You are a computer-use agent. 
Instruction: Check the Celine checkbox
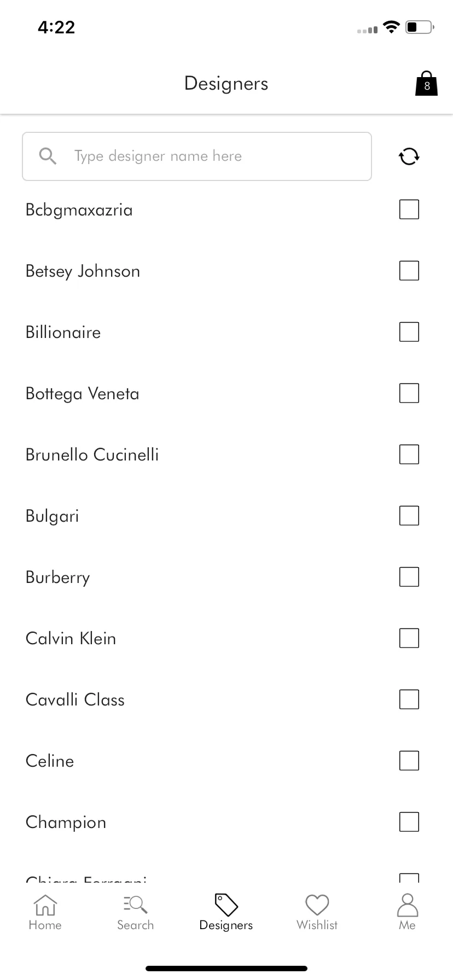click(x=409, y=760)
